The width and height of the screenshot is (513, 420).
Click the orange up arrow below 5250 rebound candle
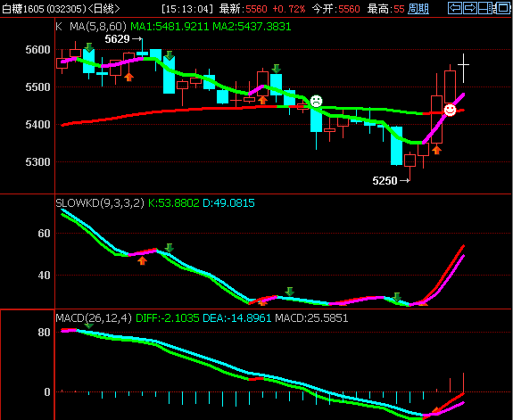[437, 150]
